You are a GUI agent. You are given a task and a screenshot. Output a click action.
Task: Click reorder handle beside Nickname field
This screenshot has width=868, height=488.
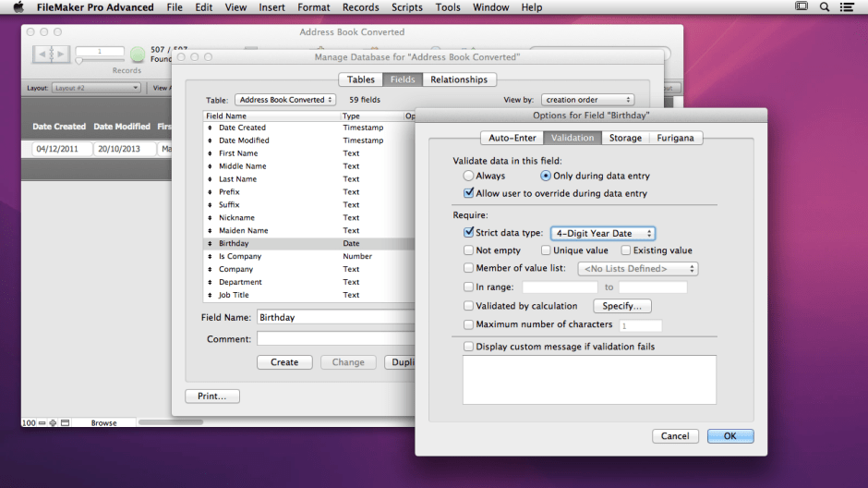[210, 218]
